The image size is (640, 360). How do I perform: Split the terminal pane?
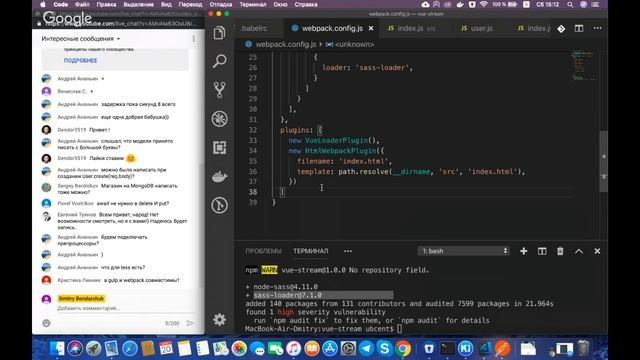pyautogui.click(x=542, y=251)
